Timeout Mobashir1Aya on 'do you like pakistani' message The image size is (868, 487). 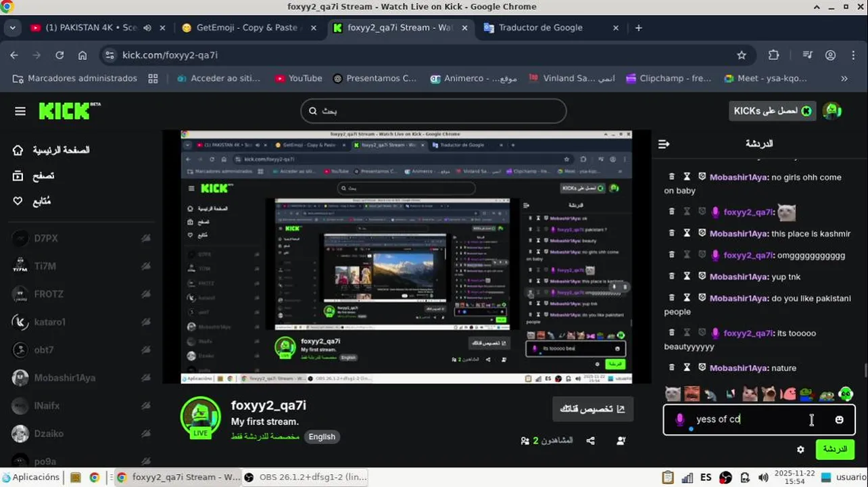687,298
